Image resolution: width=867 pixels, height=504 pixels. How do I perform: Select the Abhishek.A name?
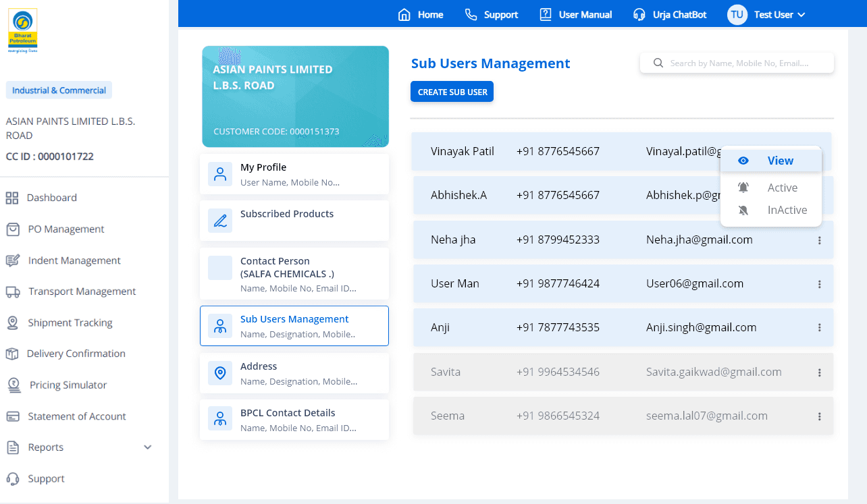coord(458,195)
